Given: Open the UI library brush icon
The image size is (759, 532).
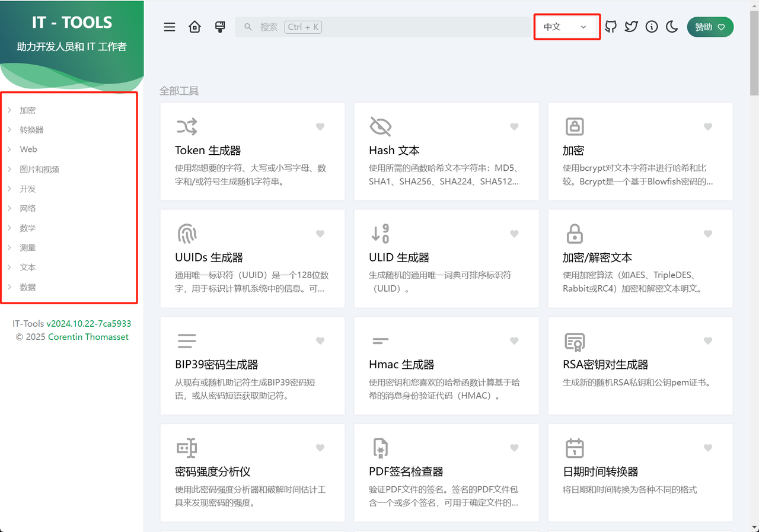Looking at the screenshot, I should [x=220, y=27].
